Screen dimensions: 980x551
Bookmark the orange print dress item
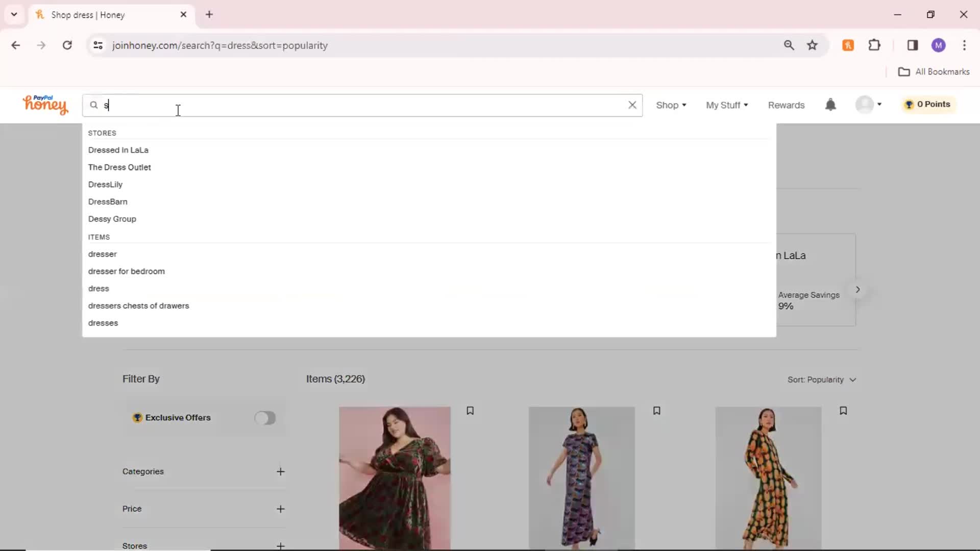843,411
